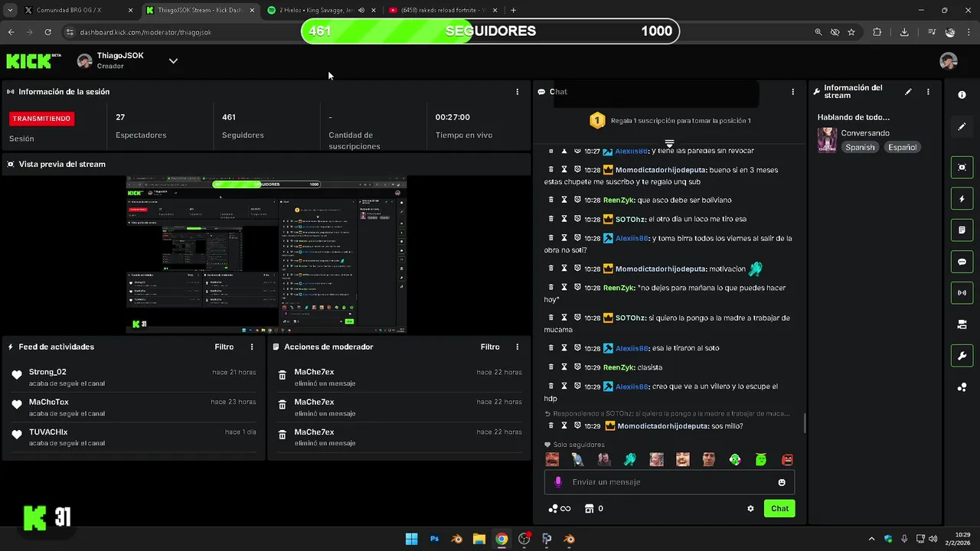Toggle the document notes widget icon
The image size is (980, 551).
(x=962, y=230)
